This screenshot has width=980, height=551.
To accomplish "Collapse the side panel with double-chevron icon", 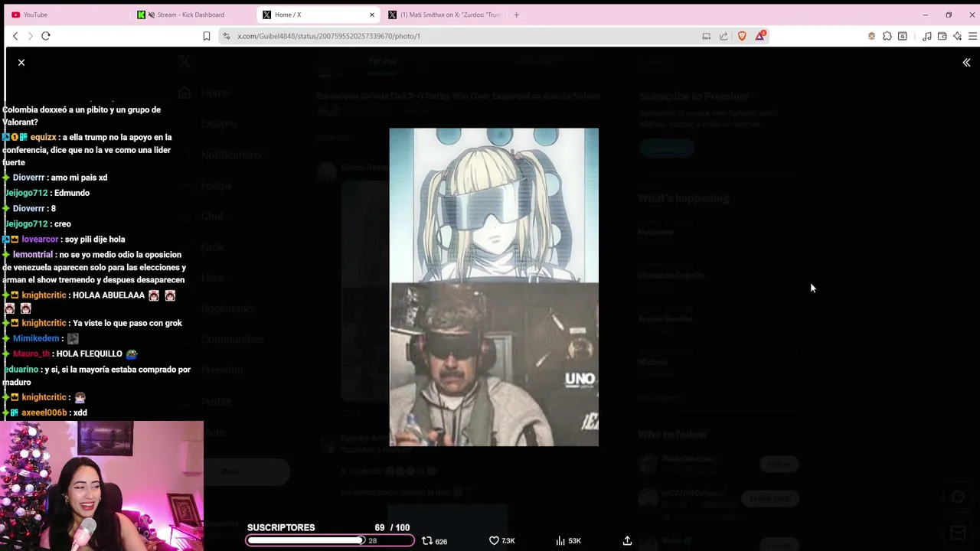I will pos(966,63).
